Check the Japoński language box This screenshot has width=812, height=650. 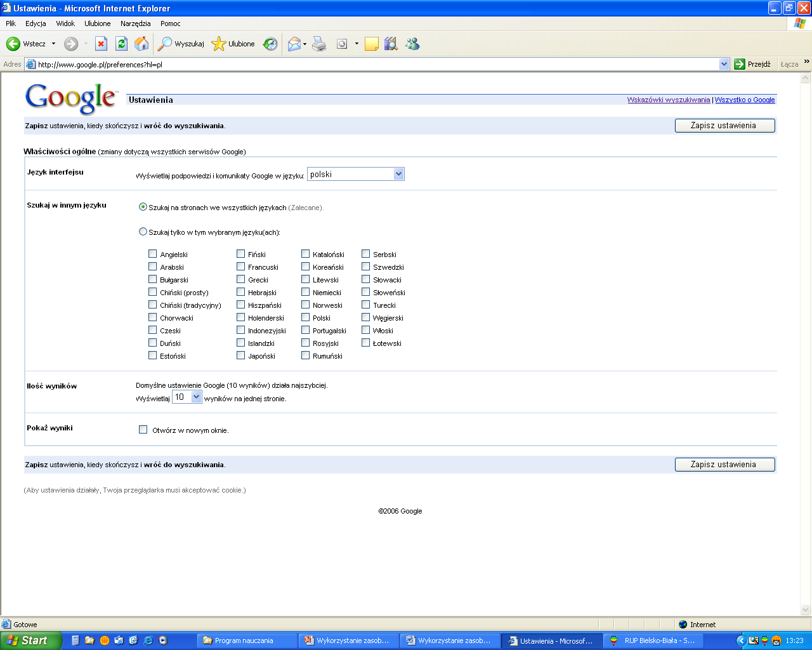[240, 355]
